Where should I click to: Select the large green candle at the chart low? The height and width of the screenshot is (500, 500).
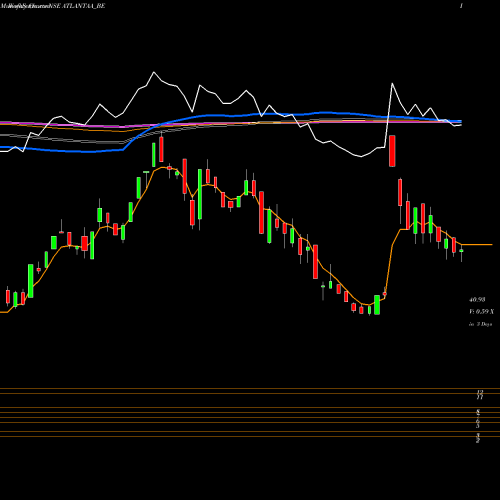tap(377, 305)
